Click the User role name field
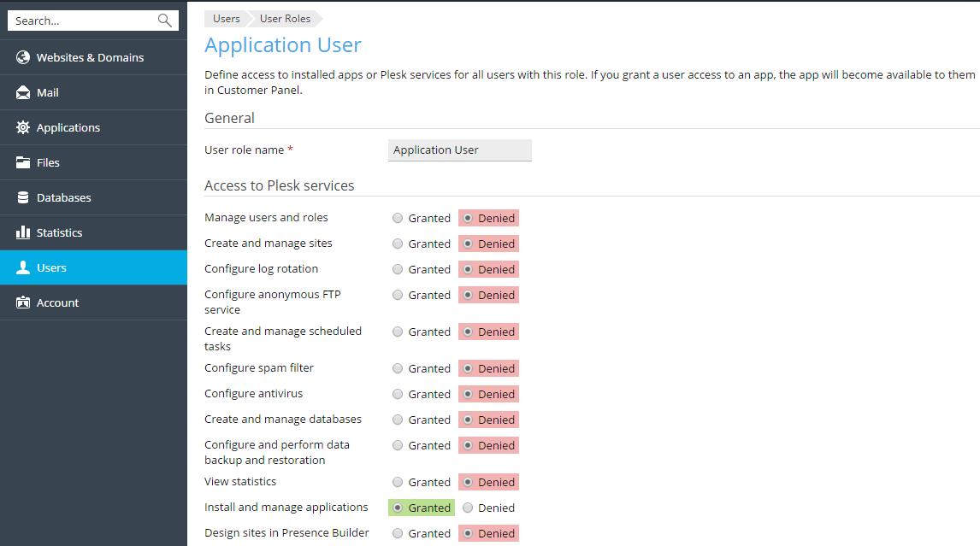 pos(459,150)
